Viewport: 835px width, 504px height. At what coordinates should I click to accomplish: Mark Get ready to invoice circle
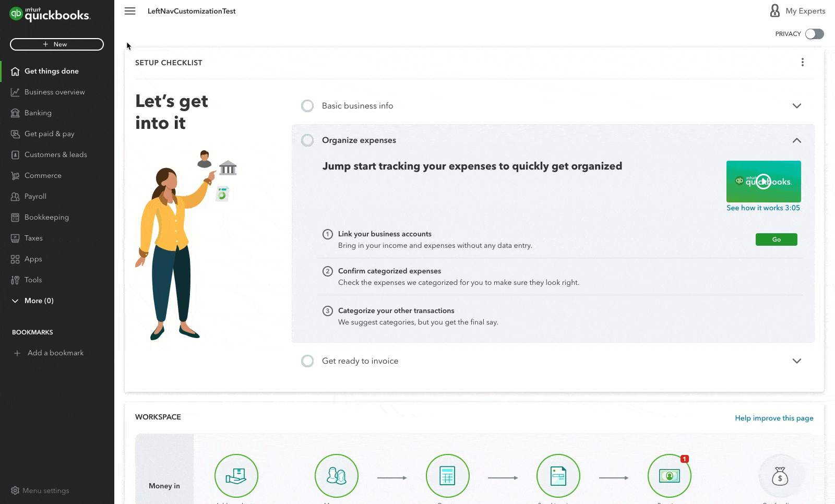click(x=307, y=361)
